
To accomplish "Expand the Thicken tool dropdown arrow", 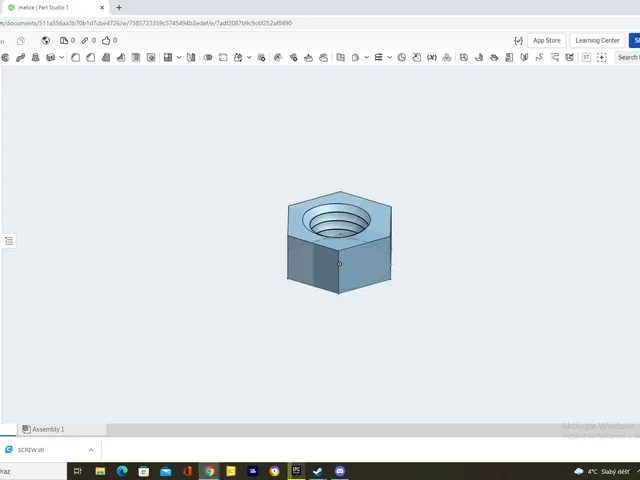I will 62,58.
